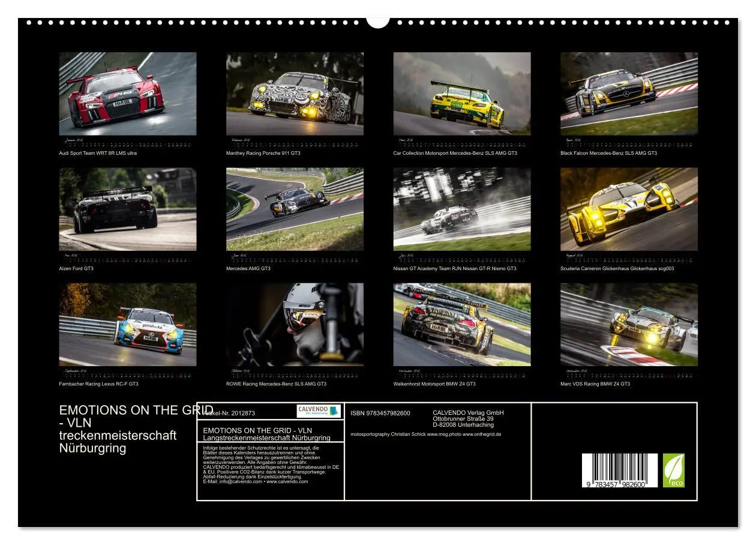Click caption 'Car Collection Motorsport Mercedes-Benz SLS AMG GT3'
The height and width of the screenshot is (545, 756).
(455, 153)
